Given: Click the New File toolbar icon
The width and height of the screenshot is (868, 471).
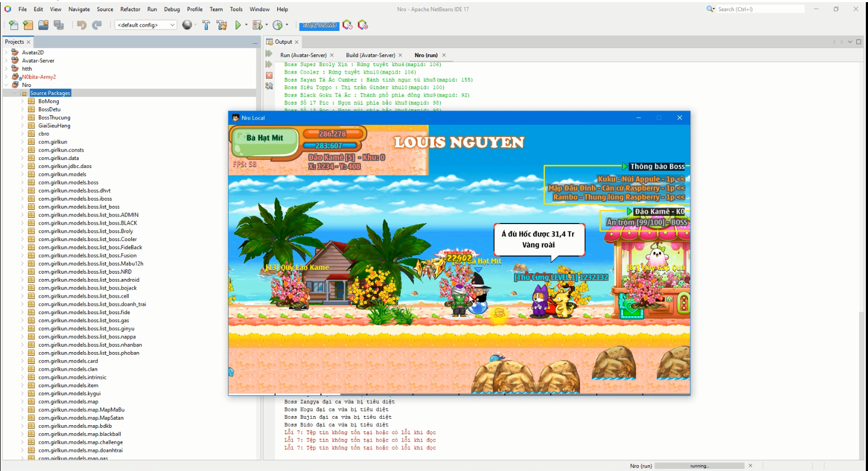Looking at the screenshot, I should click(x=13, y=25).
